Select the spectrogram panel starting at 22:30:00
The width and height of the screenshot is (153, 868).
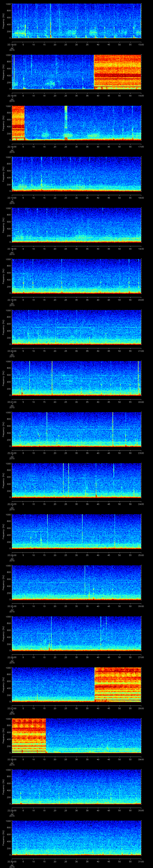coord(77,838)
